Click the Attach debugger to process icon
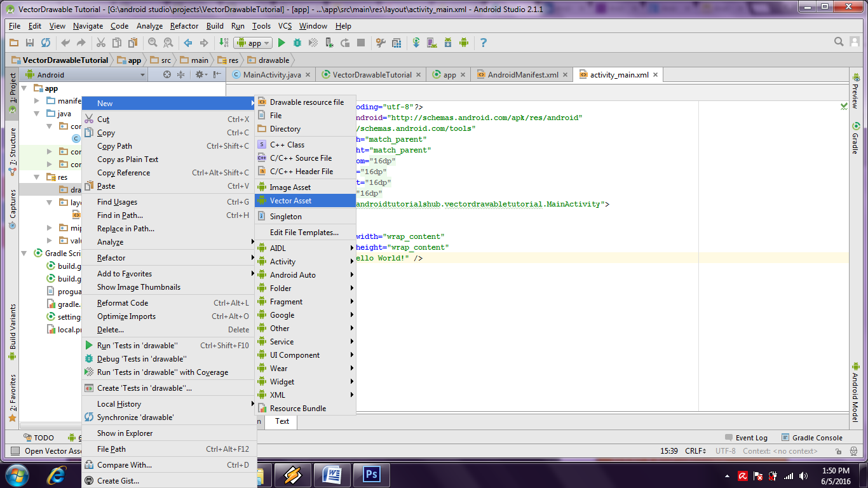The height and width of the screenshot is (488, 868). click(329, 43)
